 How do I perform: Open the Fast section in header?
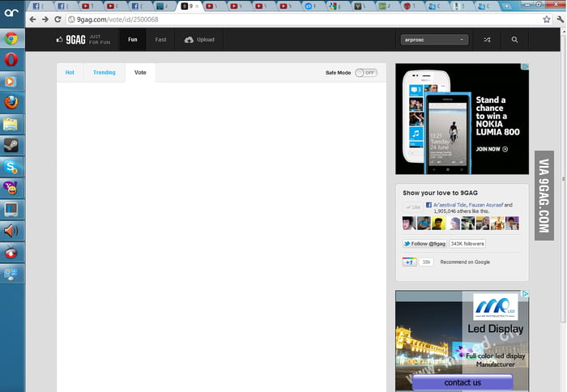click(x=160, y=39)
